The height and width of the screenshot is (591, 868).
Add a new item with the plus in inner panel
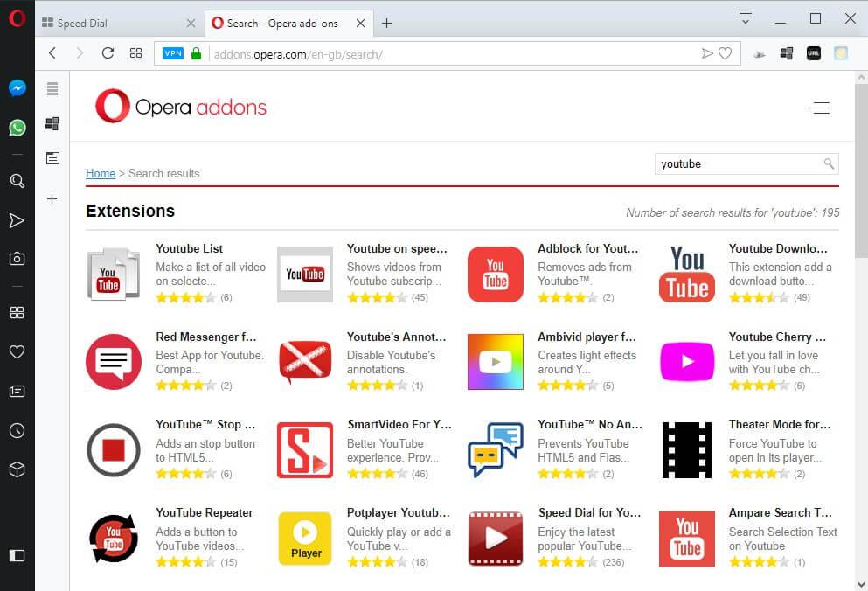tap(52, 198)
